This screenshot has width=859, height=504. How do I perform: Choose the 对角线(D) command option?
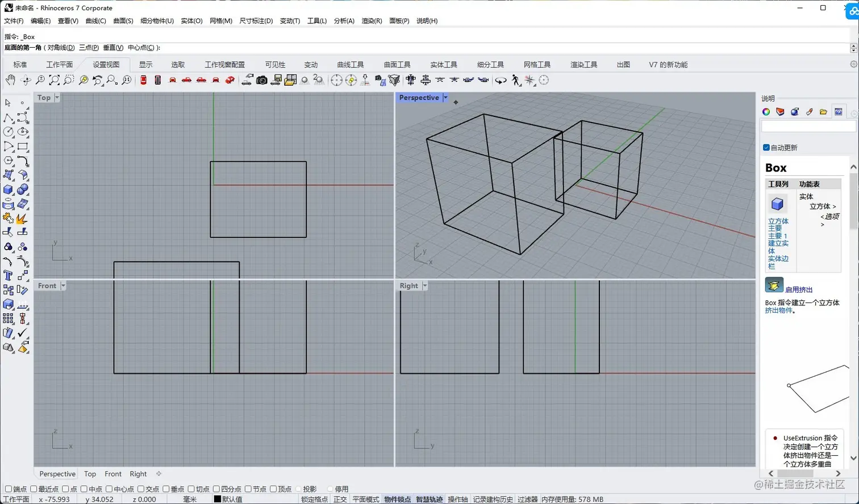point(61,48)
